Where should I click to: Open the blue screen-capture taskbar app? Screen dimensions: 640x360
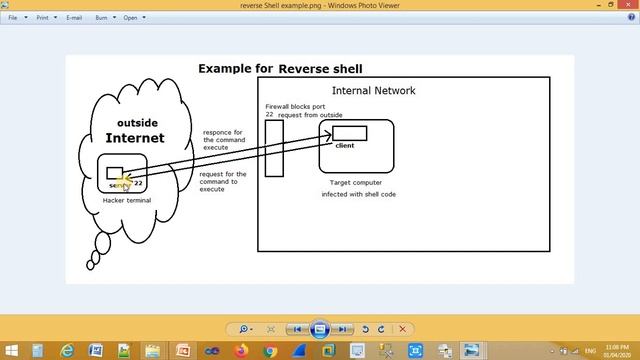pos(415,351)
